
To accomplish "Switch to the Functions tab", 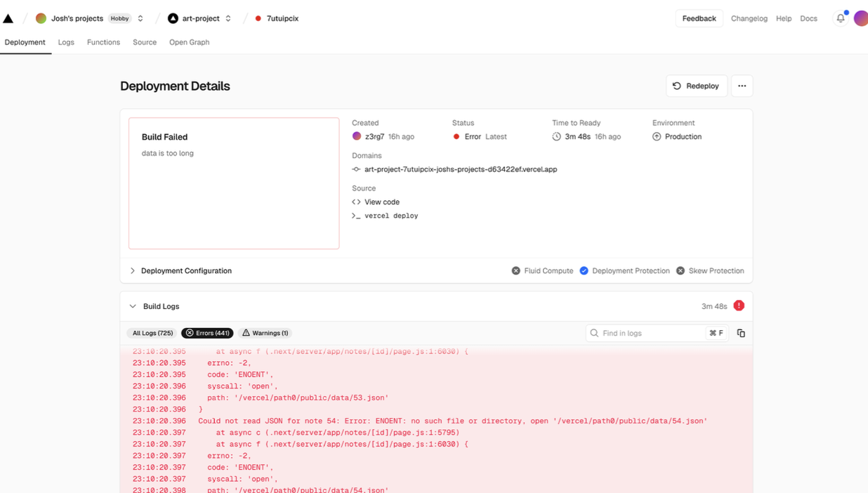I will tap(103, 42).
